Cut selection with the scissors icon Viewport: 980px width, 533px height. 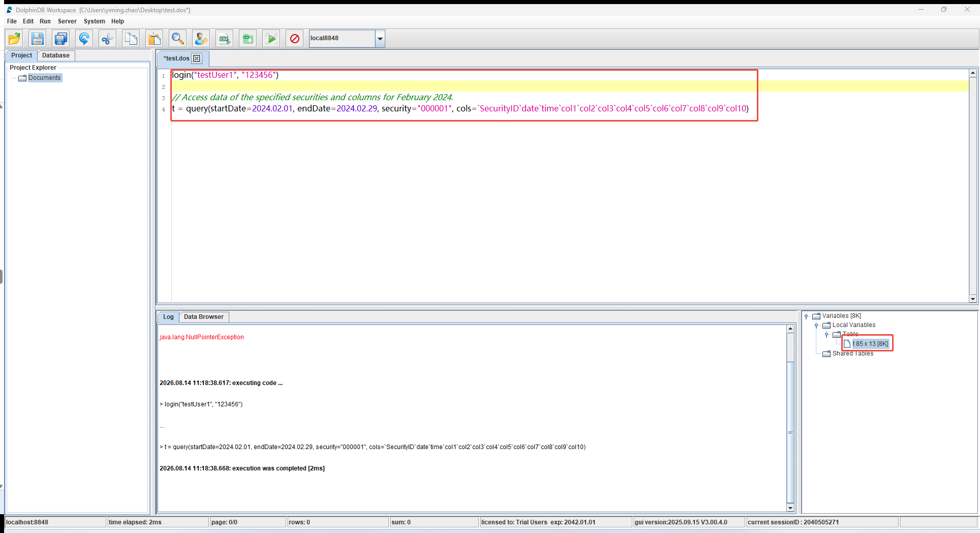click(108, 39)
